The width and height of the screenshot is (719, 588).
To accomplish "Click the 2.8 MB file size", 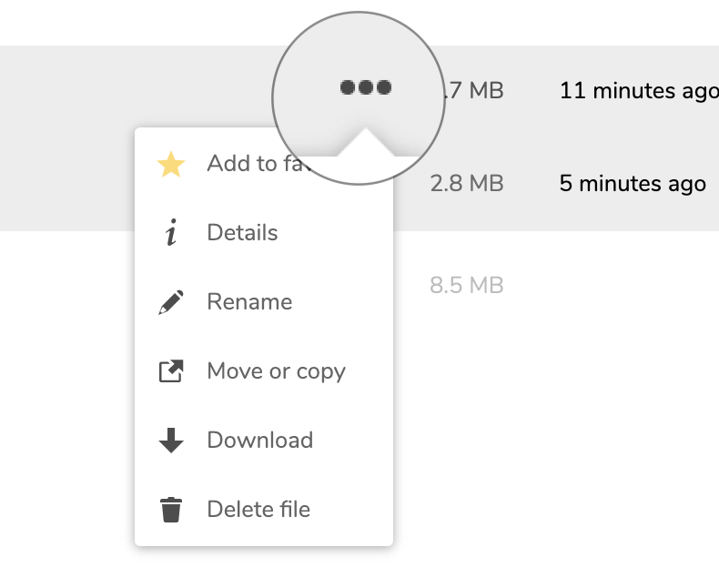I will click(466, 184).
